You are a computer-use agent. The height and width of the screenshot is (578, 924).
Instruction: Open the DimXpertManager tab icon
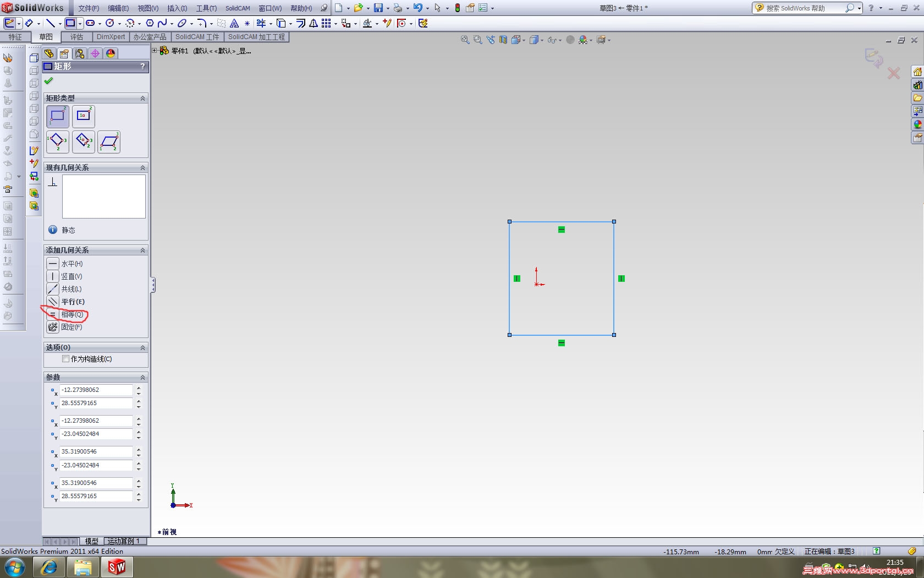click(95, 53)
